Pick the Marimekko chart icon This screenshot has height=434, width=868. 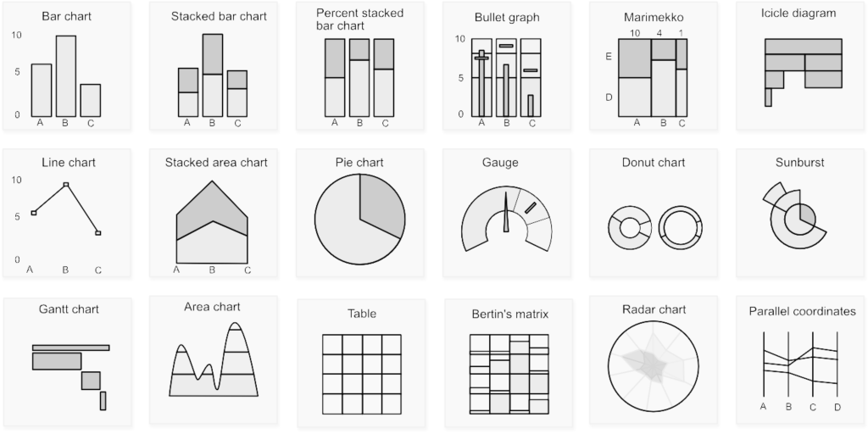point(652,77)
